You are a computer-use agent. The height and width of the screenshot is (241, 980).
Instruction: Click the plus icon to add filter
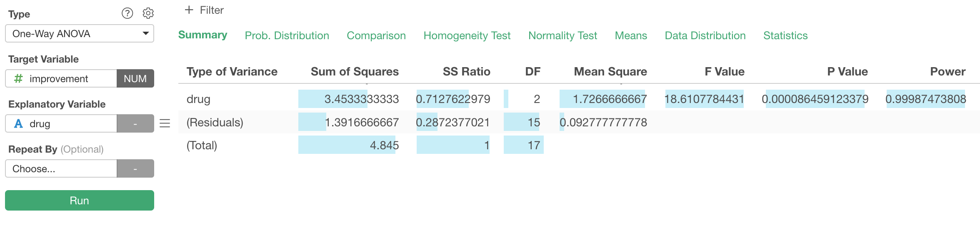click(x=189, y=10)
